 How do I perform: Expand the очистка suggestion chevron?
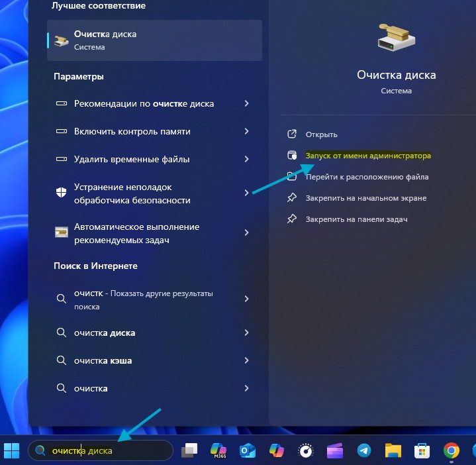(246, 388)
